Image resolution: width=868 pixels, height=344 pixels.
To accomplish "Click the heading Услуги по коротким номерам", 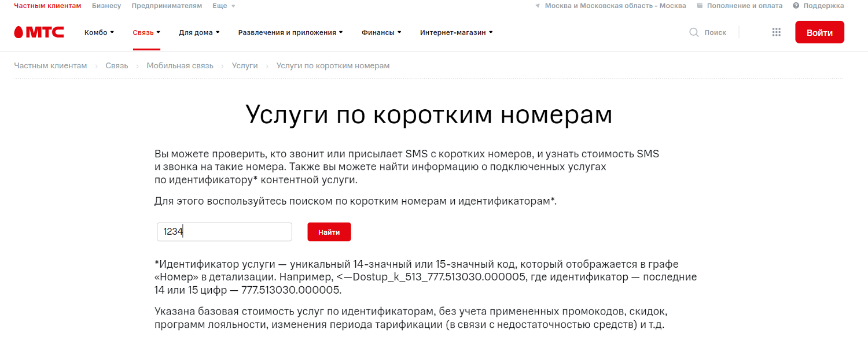I will 429,114.
